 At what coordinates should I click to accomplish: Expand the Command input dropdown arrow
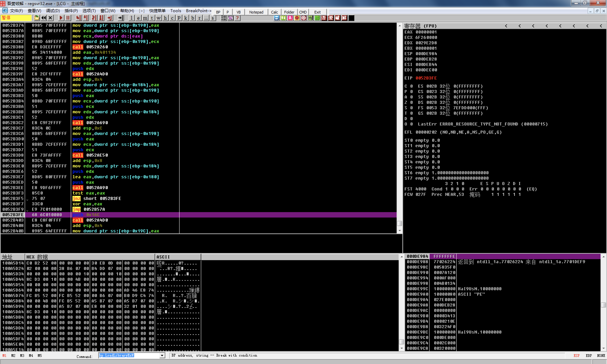coord(162,355)
